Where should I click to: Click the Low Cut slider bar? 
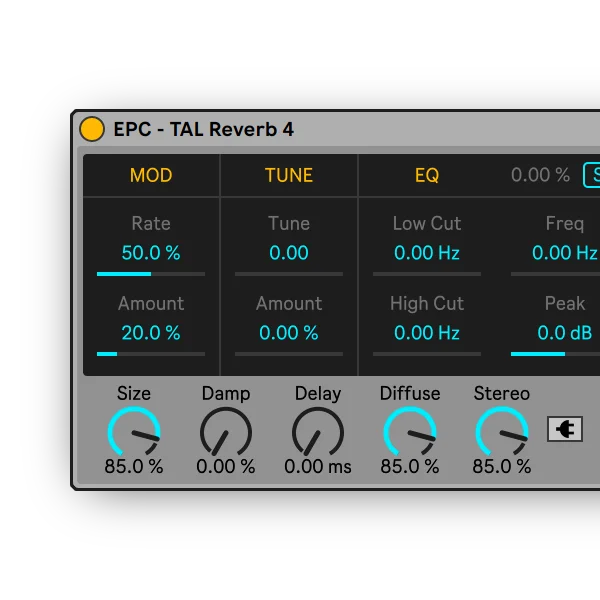(427, 274)
